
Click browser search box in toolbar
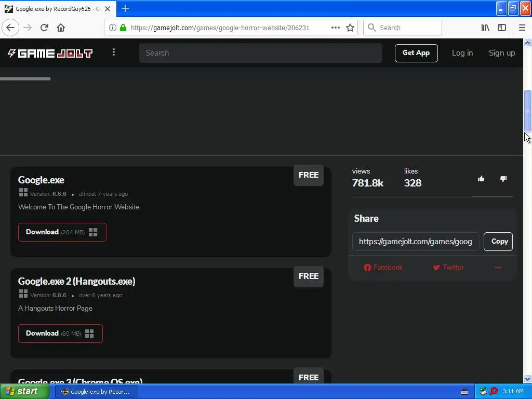click(x=403, y=28)
